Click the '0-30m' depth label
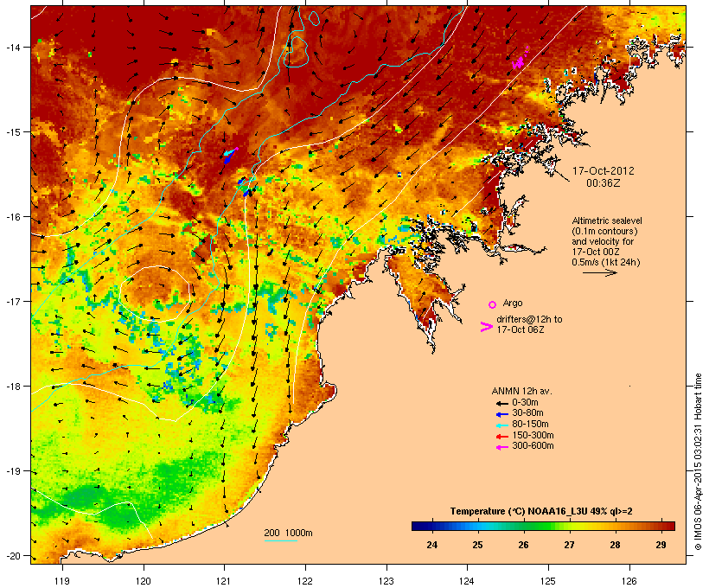 [x=525, y=403]
